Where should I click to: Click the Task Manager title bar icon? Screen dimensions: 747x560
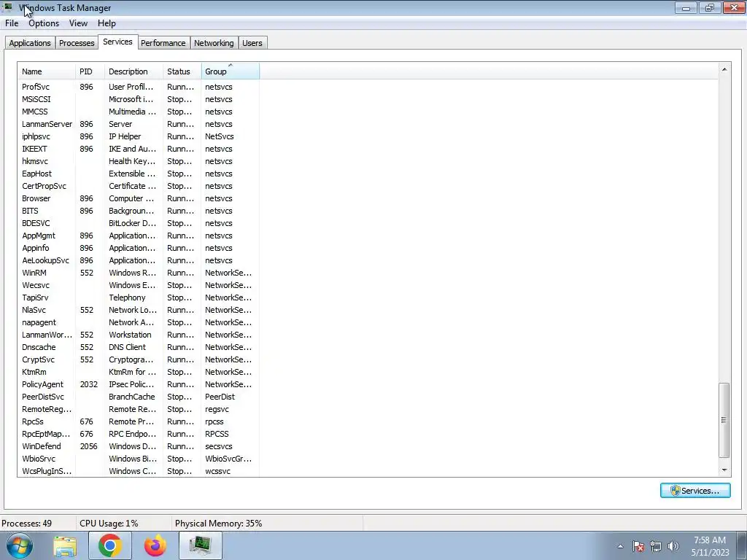(x=8, y=7)
